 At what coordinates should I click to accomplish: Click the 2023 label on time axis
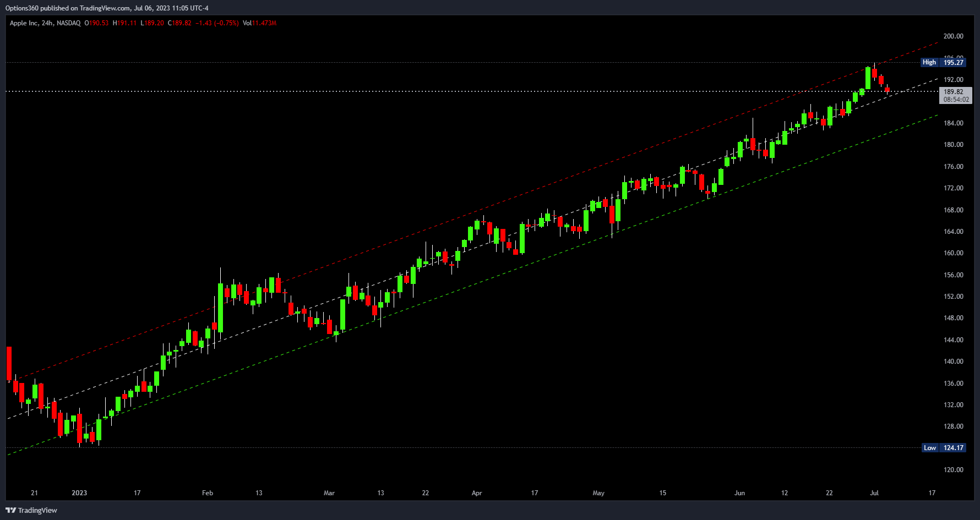coord(79,493)
